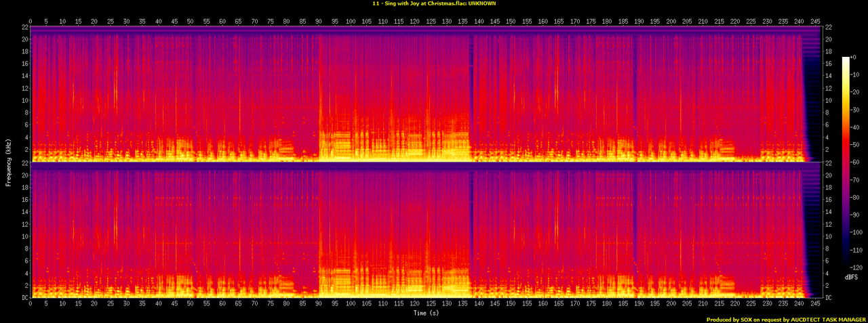
Task: Click the dBFS color scale bar
Action: coord(846,163)
